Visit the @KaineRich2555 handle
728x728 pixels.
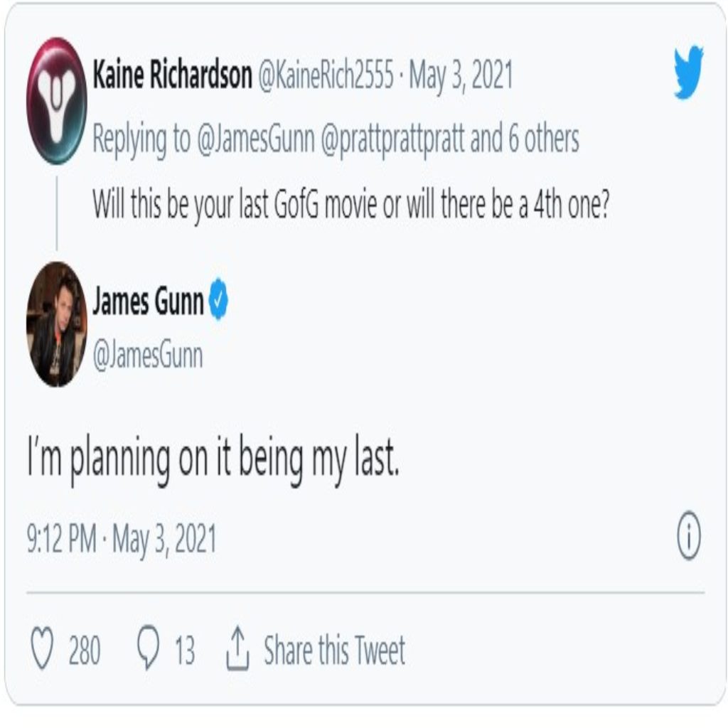click(326, 76)
